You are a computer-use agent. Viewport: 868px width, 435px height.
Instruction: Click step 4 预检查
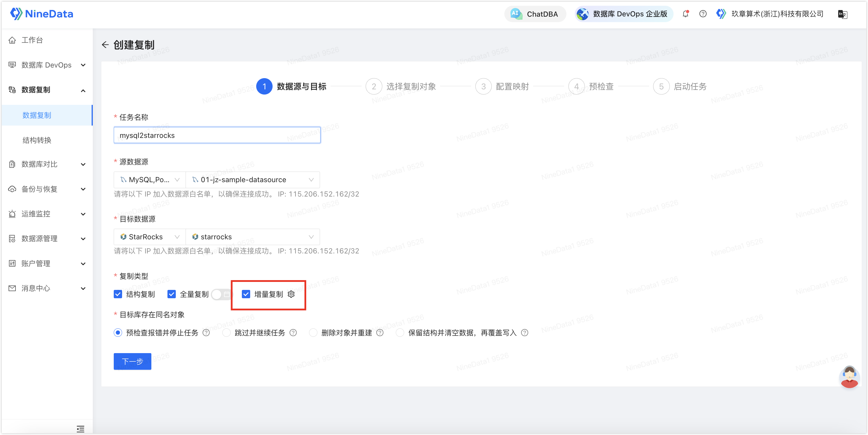click(591, 86)
